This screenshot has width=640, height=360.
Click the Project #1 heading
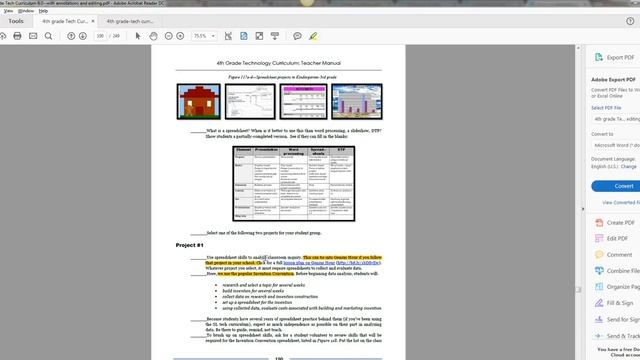pos(189,245)
